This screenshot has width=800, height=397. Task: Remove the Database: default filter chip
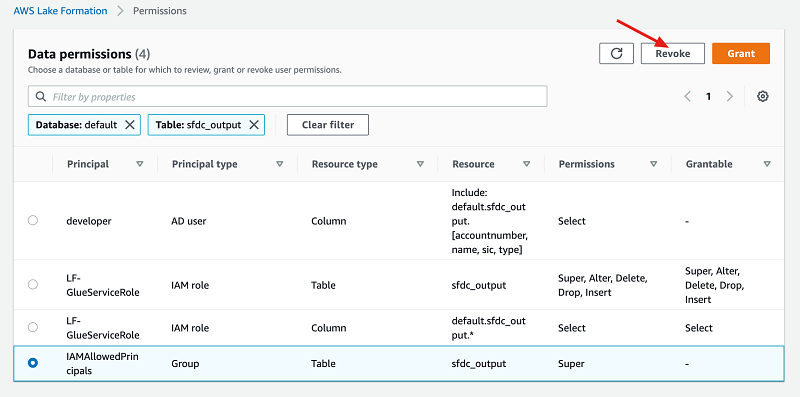point(130,125)
